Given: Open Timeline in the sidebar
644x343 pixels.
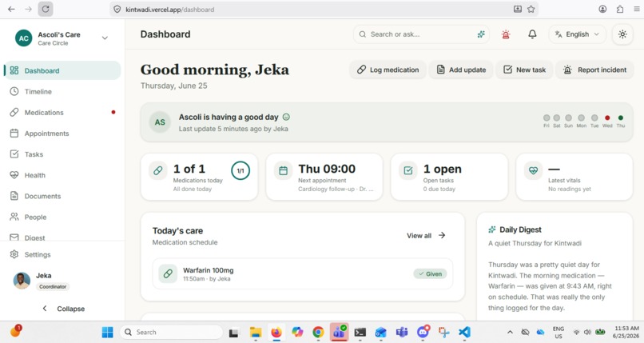Looking at the screenshot, I should click(62, 92).
